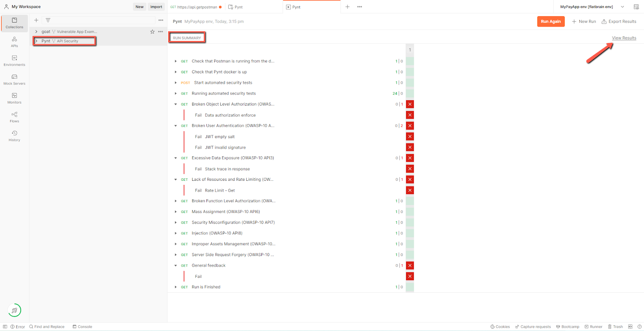Open the Mock Servers sidebar panel

coord(14,80)
